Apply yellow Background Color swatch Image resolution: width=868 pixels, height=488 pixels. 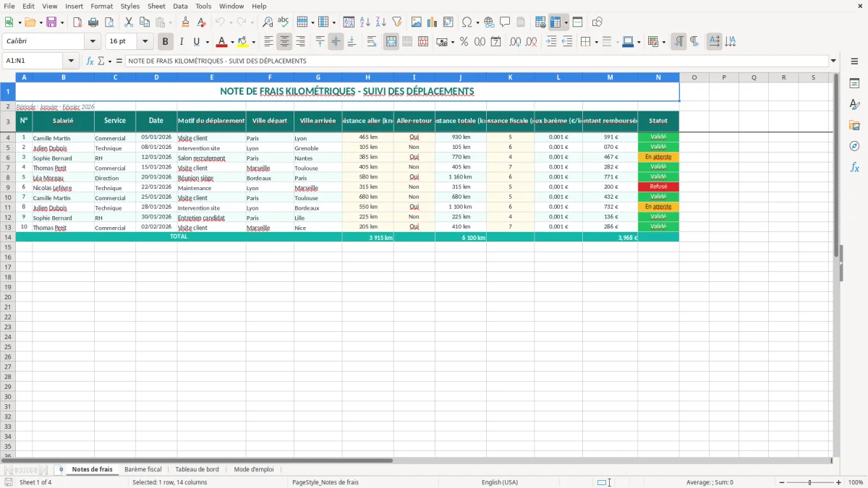(243, 42)
